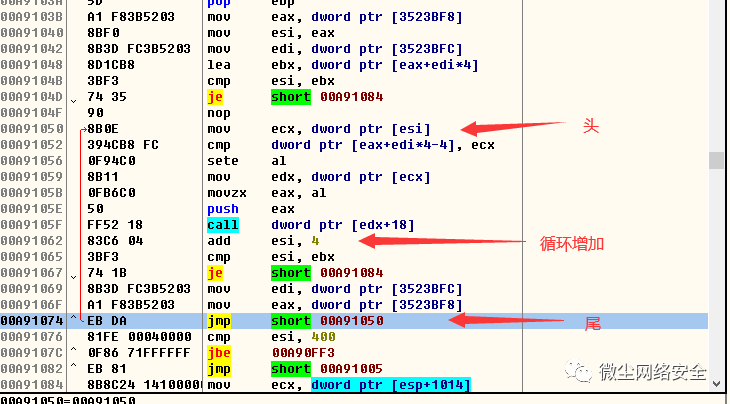Click hex bytes 83C6 04
This screenshot has width=730, height=404.
115,241
